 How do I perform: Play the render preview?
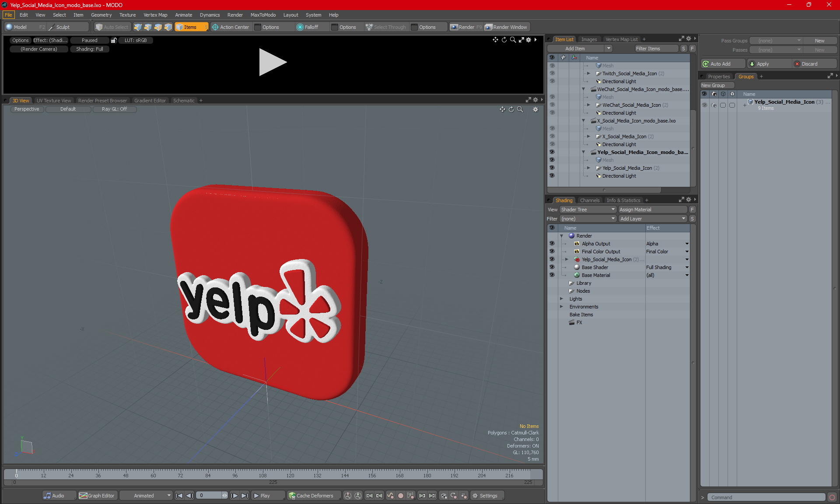[273, 62]
